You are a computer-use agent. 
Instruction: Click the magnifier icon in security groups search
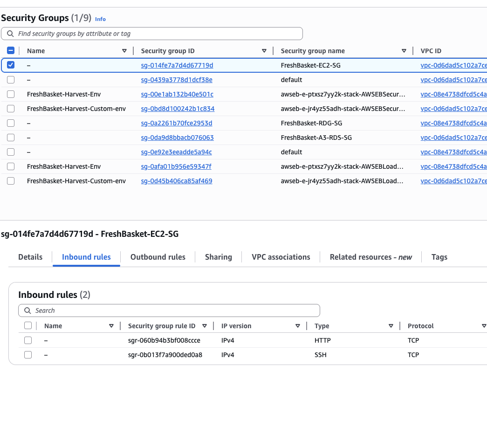pyautogui.click(x=10, y=34)
